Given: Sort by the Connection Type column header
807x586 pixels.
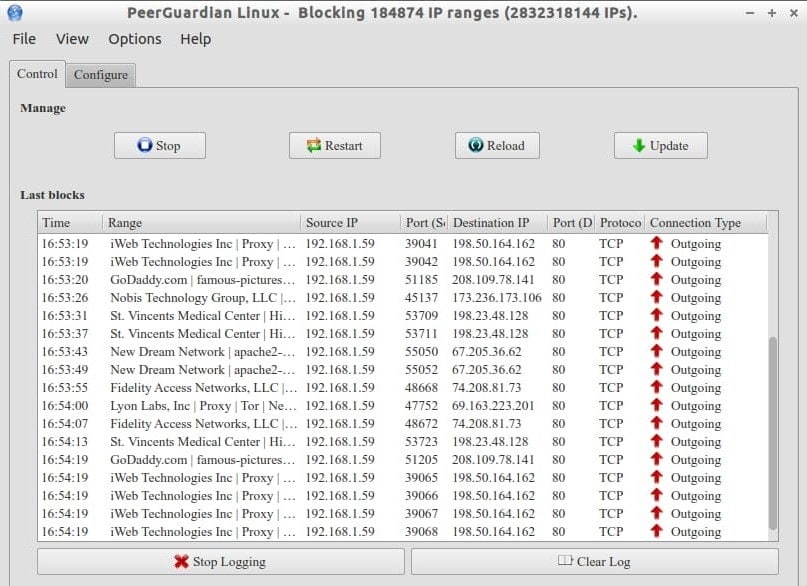Looking at the screenshot, I should [706, 223].
